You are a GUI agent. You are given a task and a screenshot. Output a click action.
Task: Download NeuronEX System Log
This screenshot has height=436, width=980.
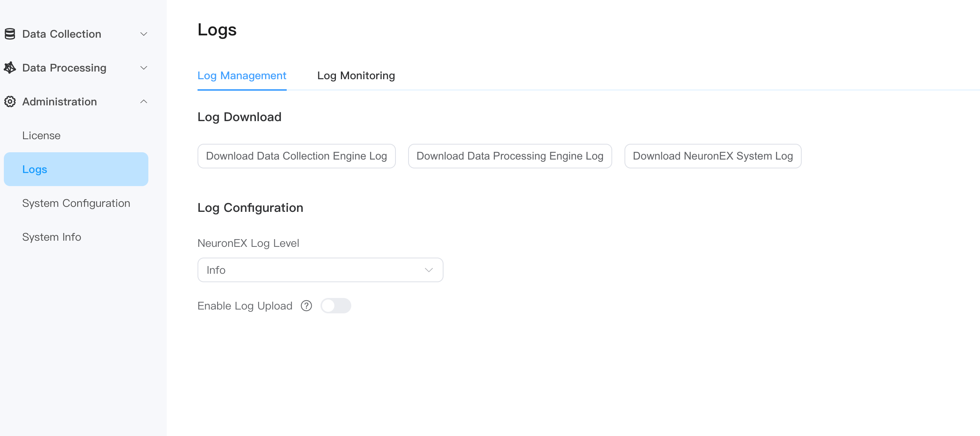713,156
